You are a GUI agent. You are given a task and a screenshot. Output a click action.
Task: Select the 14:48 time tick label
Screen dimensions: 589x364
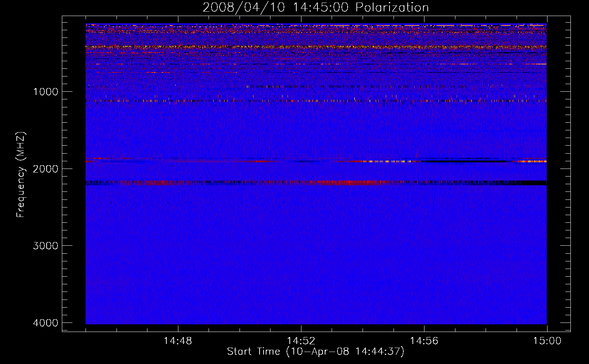coord(178,341)
